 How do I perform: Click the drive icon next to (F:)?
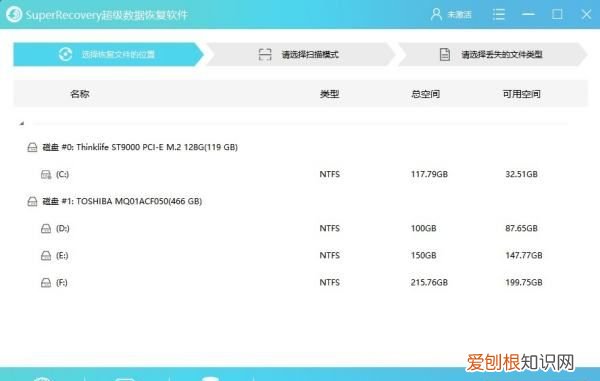[x=46, y=283]
